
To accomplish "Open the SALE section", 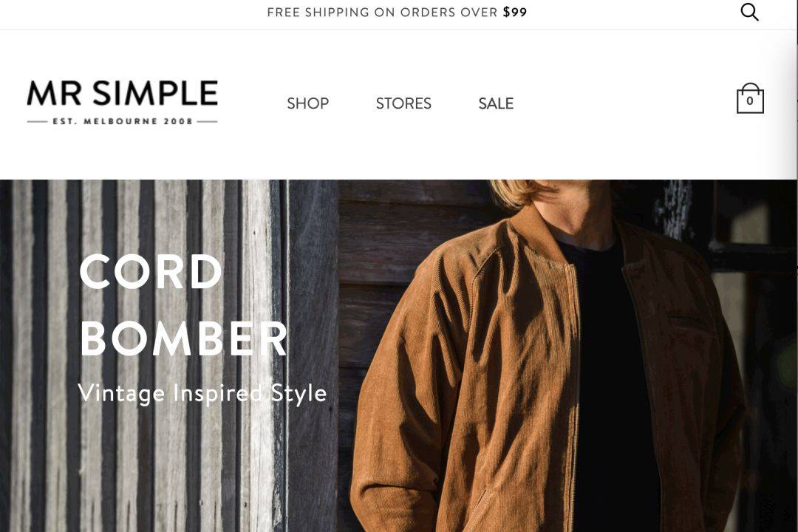I will pos(496,103).
